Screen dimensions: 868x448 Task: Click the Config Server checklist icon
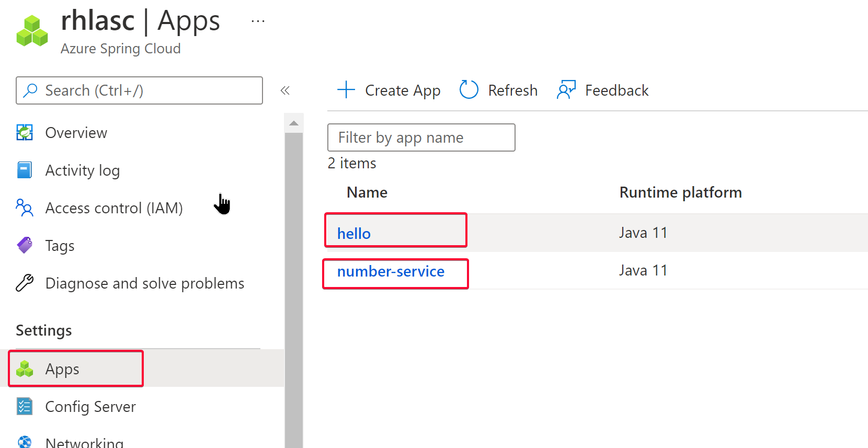tap(25, 407)
